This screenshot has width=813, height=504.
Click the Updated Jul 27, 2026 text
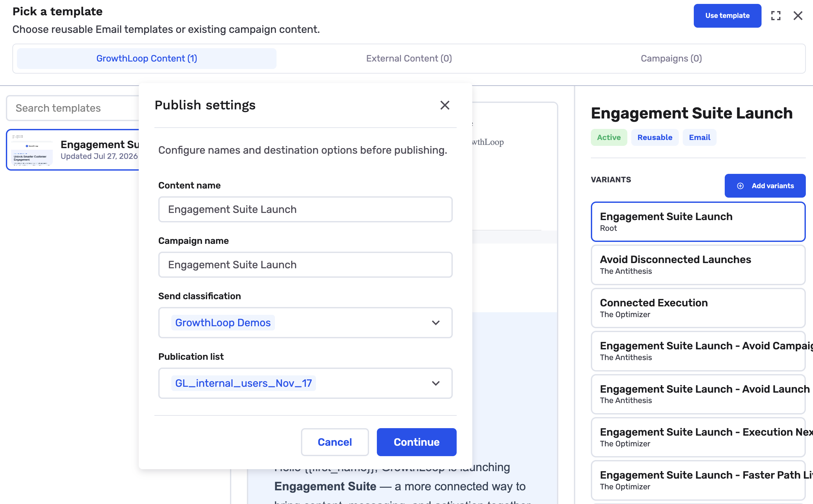click(99, 156)
